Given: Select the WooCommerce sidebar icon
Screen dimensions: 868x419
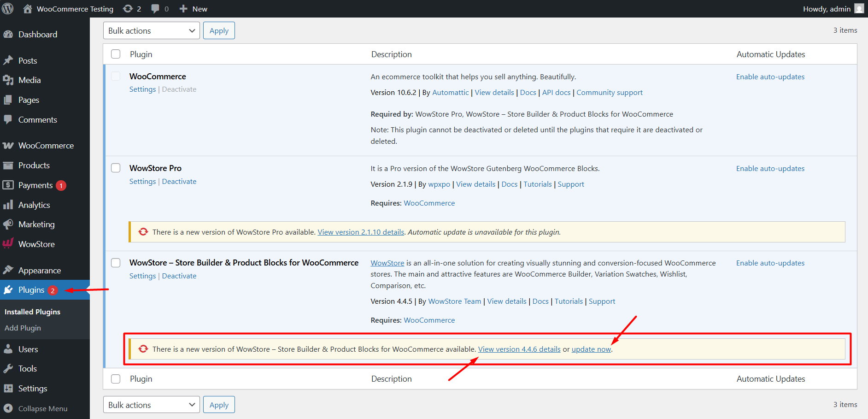Looking at the screenshot, I should coord(9,145).
